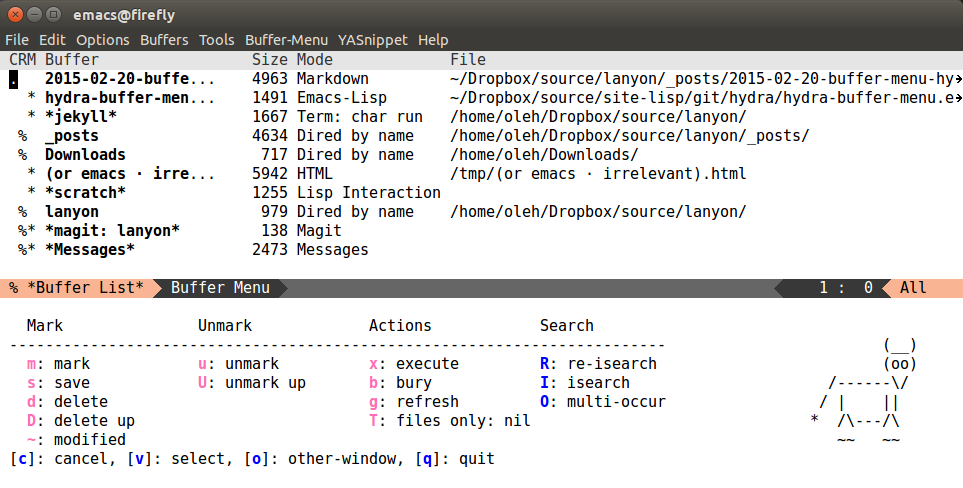
Task: Click the /home/oleh/Downloads/ file path
Action: [544, 155]
